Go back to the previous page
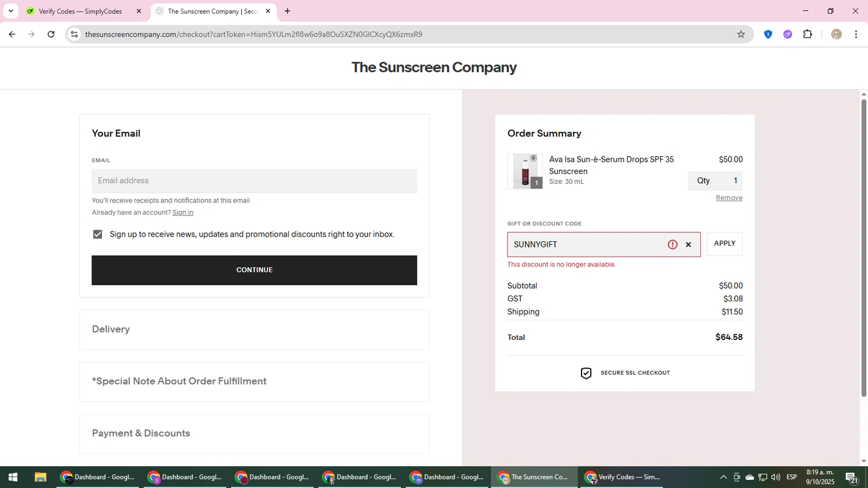 pyautogui.click(x=12, y=34)
